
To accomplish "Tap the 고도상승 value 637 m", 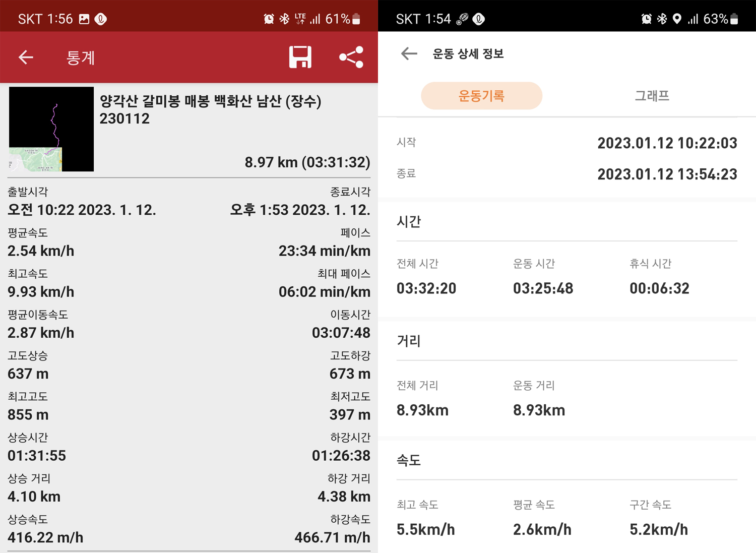I will pos(28,374).
